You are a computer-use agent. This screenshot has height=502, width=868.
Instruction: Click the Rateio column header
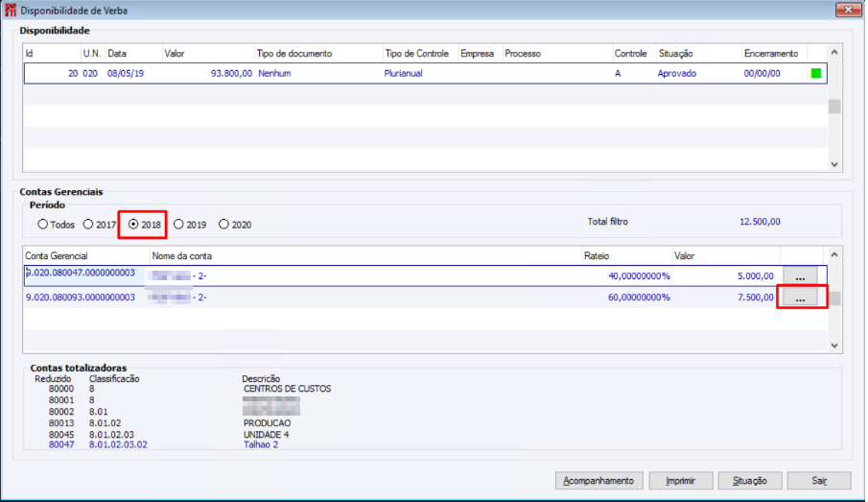626,256
